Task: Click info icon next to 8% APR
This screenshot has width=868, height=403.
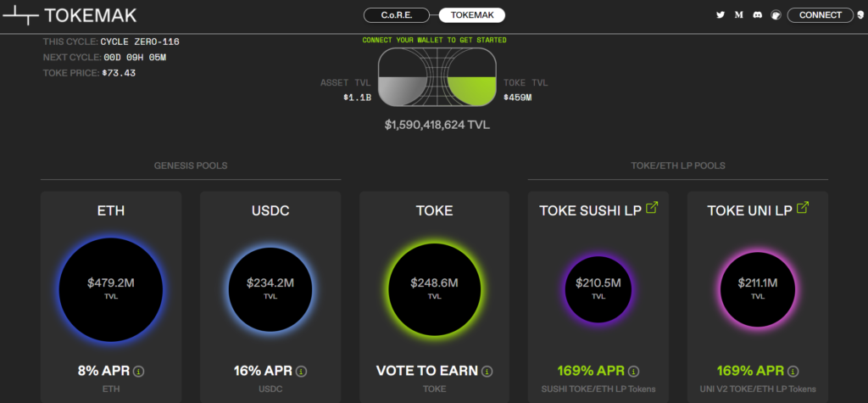Action: [139, 372]
